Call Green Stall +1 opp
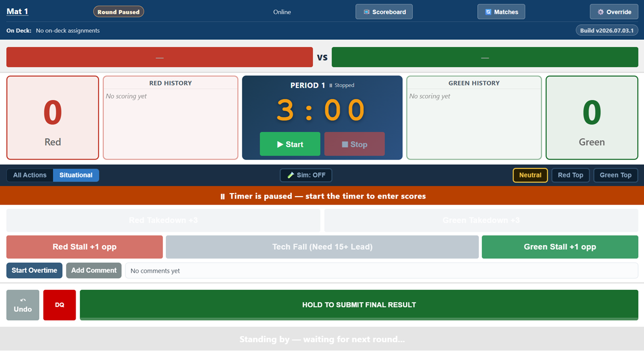The width and height of the screenshot is (644, 362). (x=560, y=247)
